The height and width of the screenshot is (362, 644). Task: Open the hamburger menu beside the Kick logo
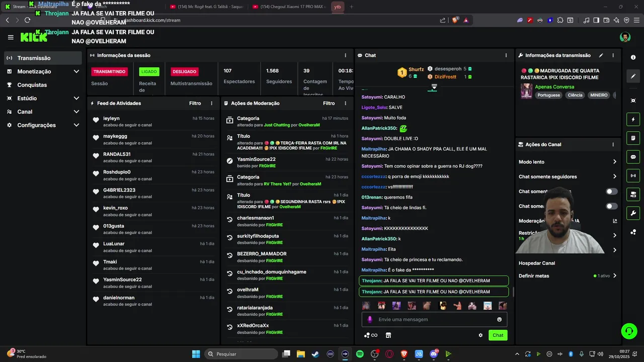coord(11,37)
